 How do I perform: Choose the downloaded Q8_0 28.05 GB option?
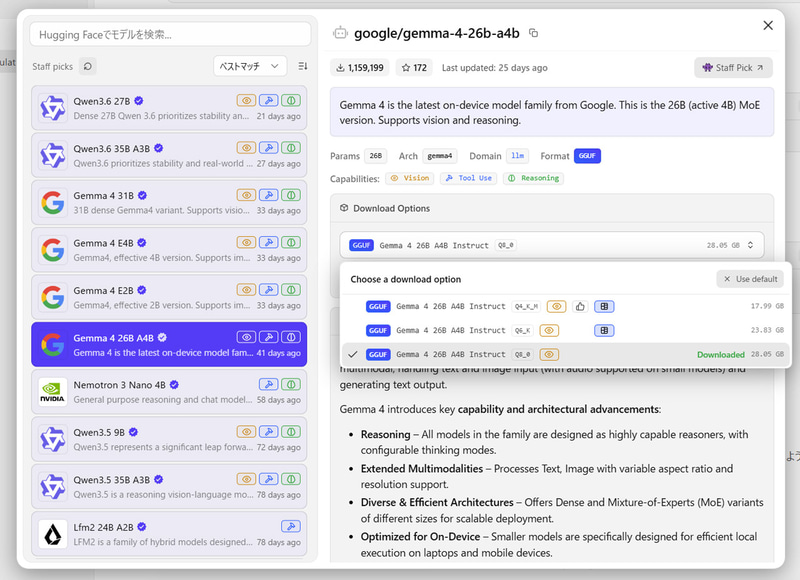(566, 355)
